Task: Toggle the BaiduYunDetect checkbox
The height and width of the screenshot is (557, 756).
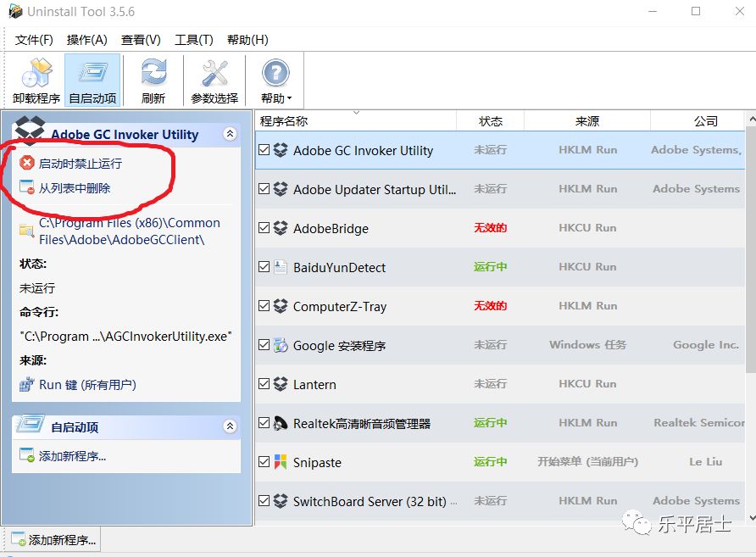Action: click(x=264, y=267)
